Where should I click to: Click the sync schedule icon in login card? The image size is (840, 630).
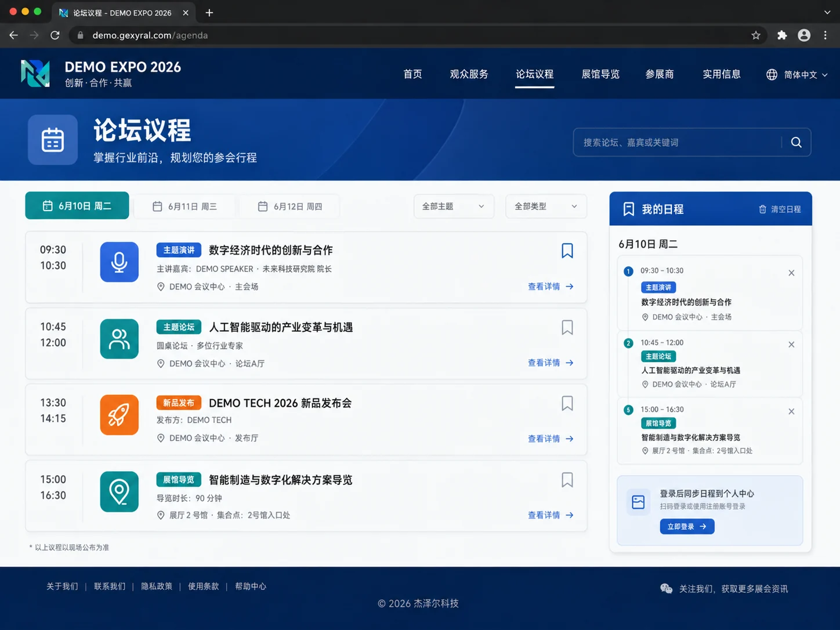coord(638,502)
